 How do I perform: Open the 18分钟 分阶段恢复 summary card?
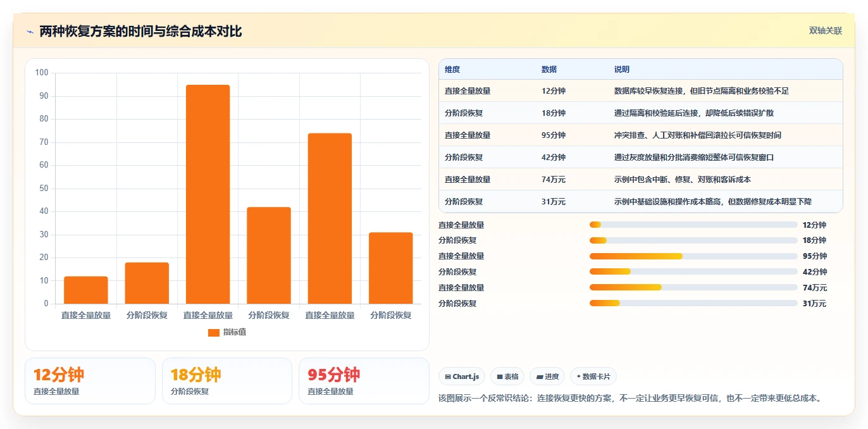point(227,381)
